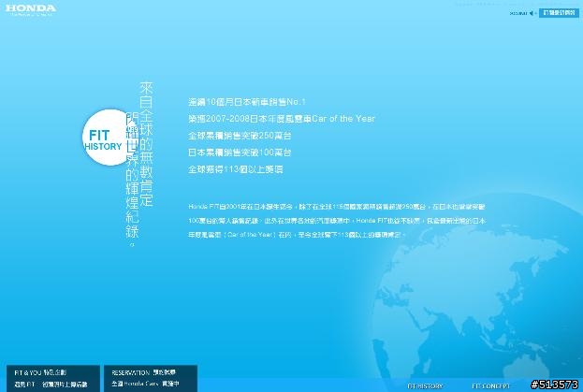Click the Honda logo
This screenshot has height=392, width=583.
31,9
